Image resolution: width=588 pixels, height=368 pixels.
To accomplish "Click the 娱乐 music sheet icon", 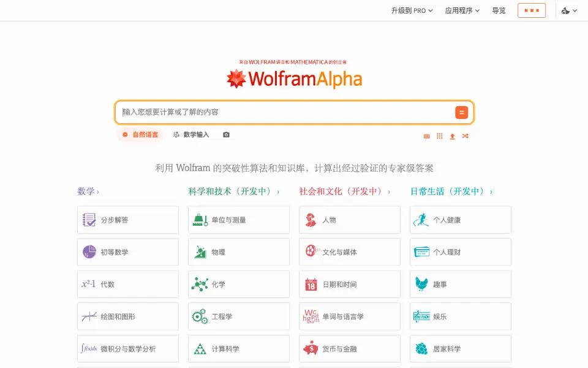I will [x=421, y=316].
